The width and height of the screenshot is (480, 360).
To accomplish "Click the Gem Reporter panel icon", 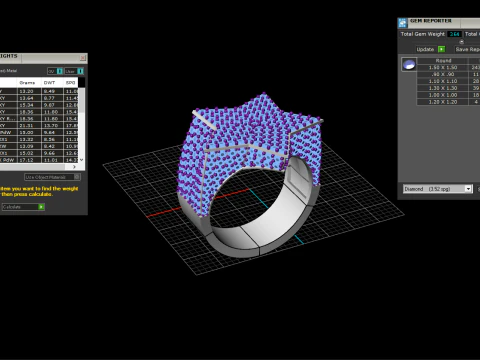I will [x=403, y=23].
